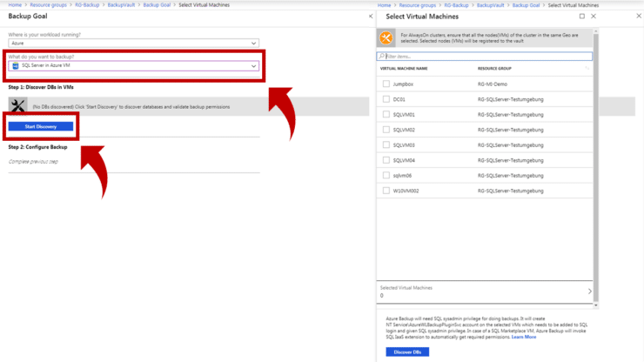Sort by Virtual Machine Name column header
Screen dimensions: 644x362
[x=404, y=69]
